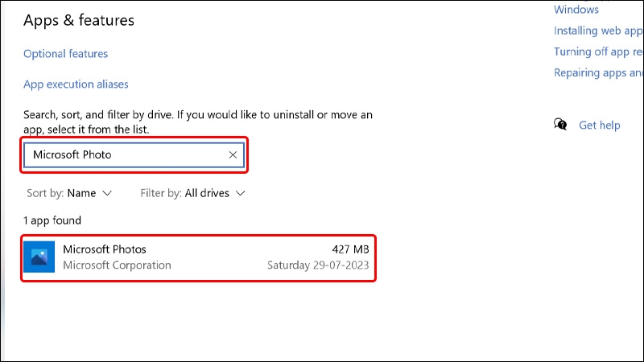
Task: Open the Filter by All drives dropdown
Action: (192, 193)
